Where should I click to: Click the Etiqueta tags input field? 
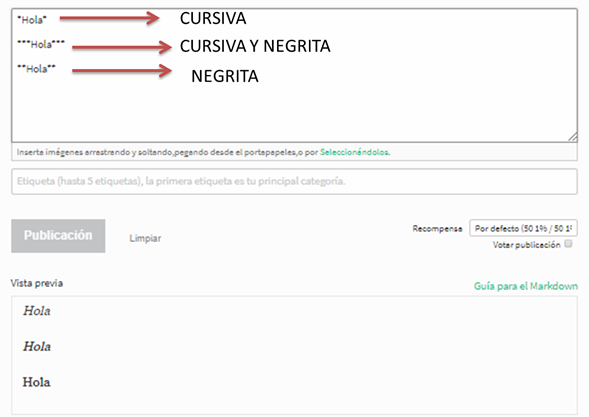[x=294, y=181]
